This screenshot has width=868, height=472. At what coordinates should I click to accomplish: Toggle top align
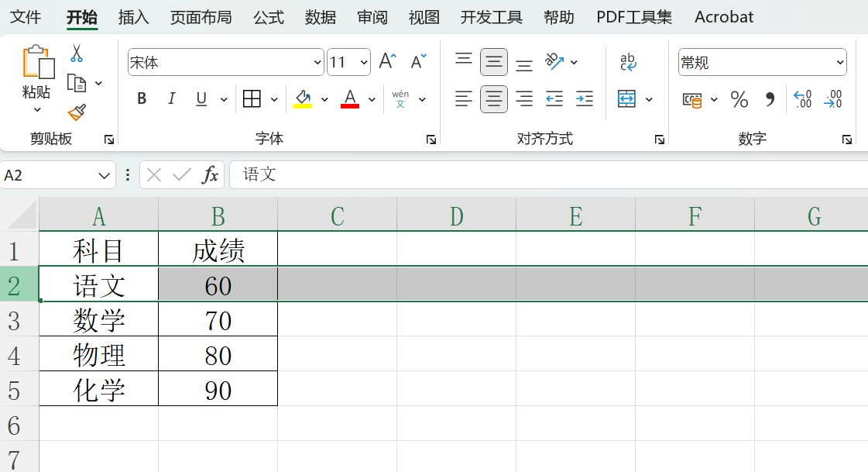click(x=464, y=58)
